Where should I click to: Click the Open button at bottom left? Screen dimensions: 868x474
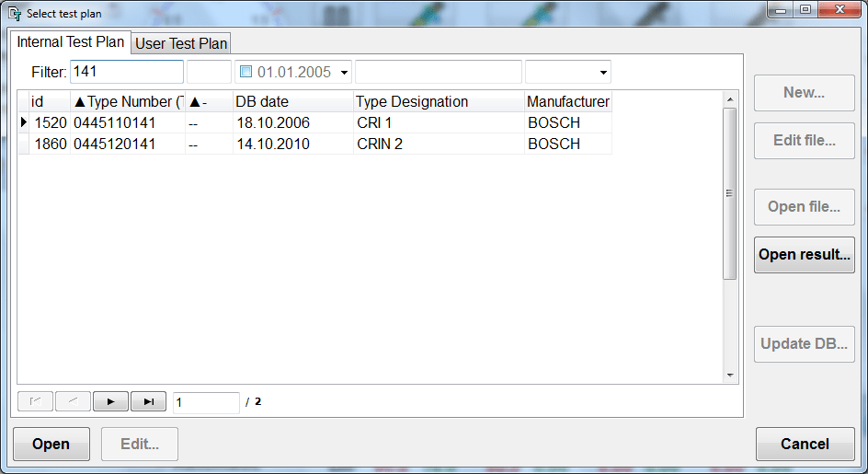pyautogui.click(x=51, y=444)
